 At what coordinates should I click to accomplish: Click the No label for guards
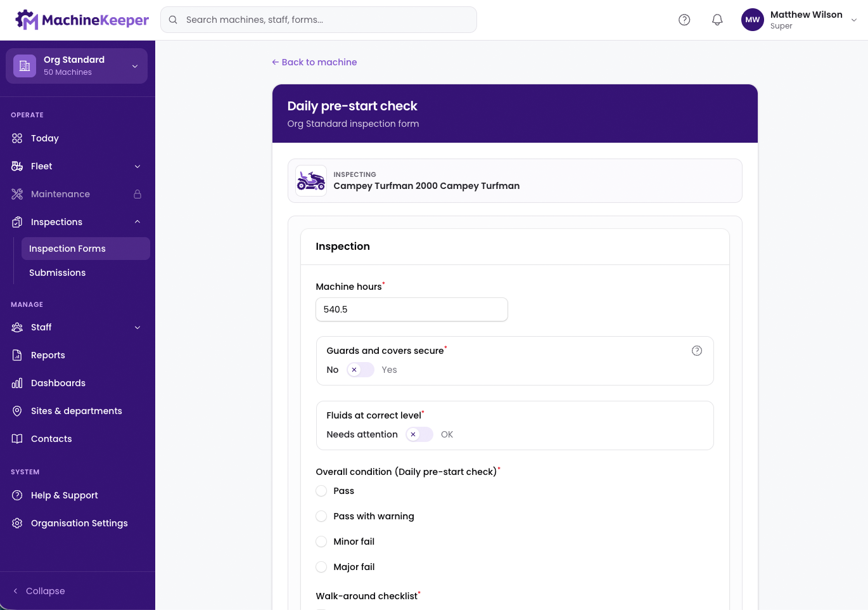[333, 370]
